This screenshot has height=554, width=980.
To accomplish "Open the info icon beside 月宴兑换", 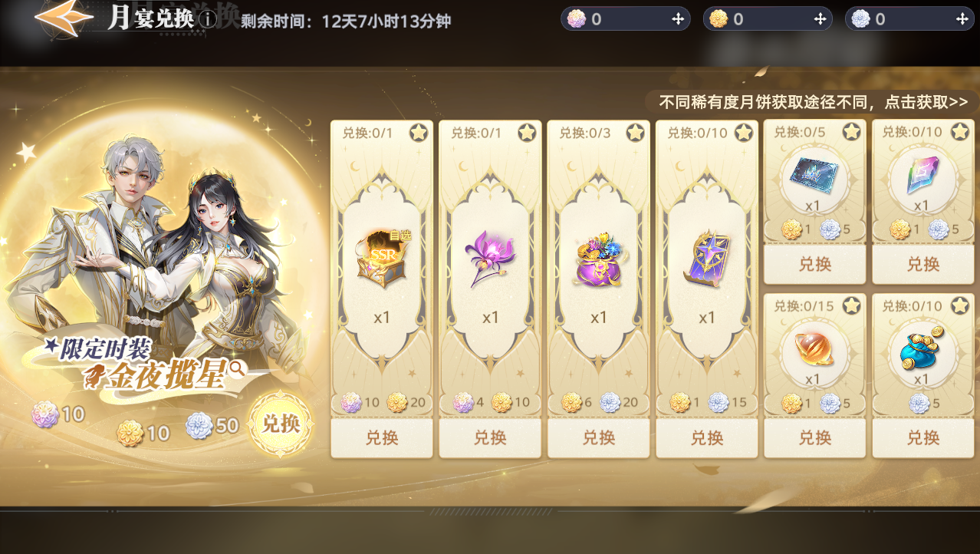I will click(207, 18).
